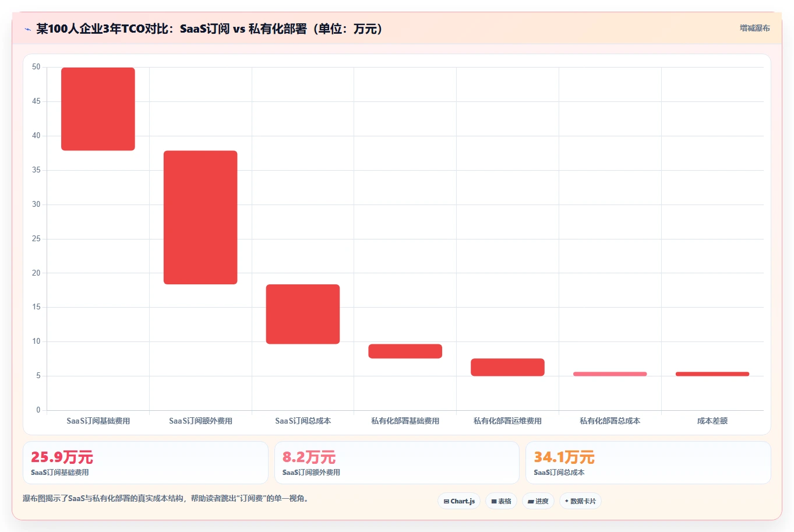Open the 34.1万元 SaaS订阅总成本 card

point(648,463)
